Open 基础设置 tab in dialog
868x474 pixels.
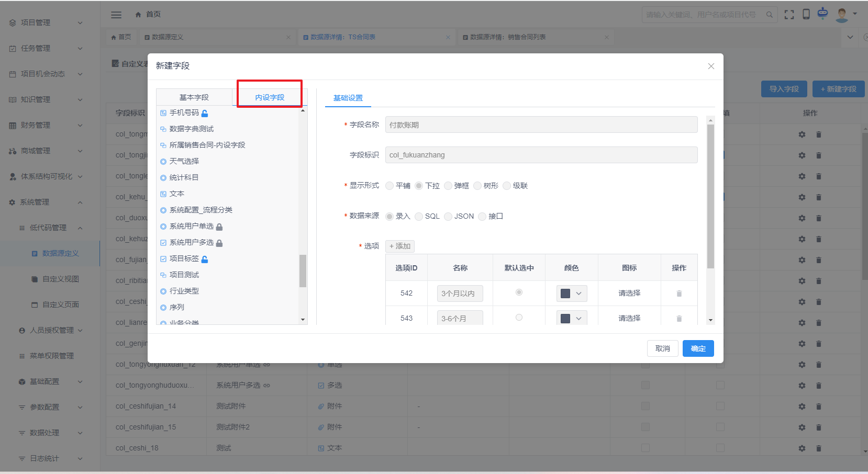coord(348,98)
